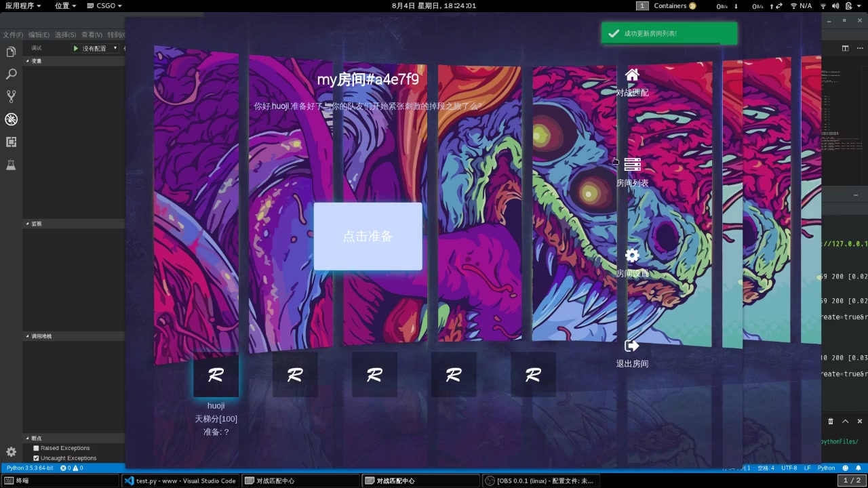Switch to the 终端 taskbar window
The image size is (868, 488).
[x=60, y=481]
